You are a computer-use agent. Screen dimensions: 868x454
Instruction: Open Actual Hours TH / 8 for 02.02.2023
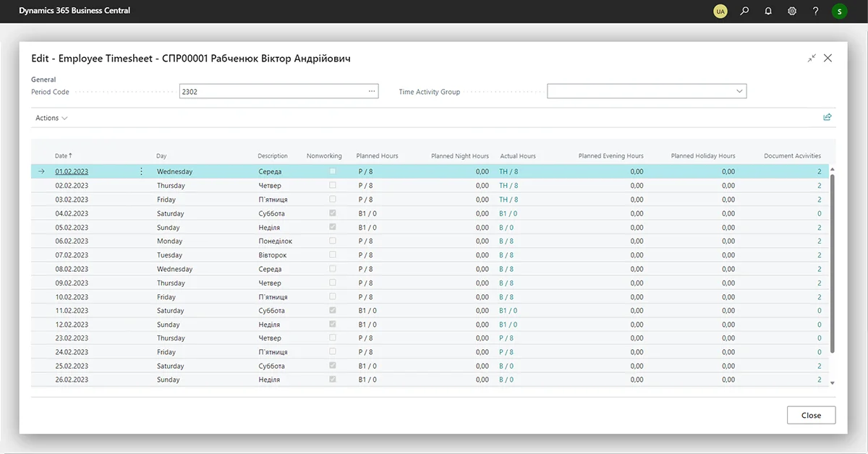point(509,186)
